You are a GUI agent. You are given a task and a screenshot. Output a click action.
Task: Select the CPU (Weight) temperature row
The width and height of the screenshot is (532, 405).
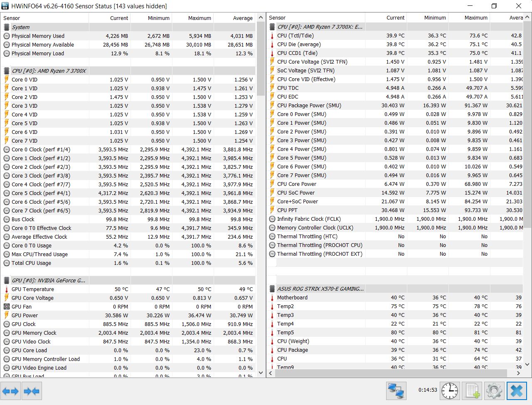click(x=395, y=341)
